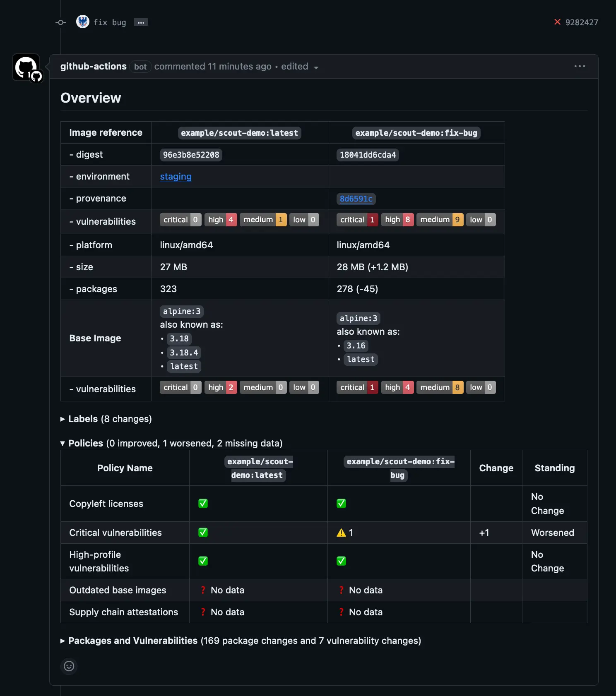The height and width of the screenshot is (696, 616).
Task: Open the comment options three-dot menu
Action: pyautogui.click(x=580, y=66)
